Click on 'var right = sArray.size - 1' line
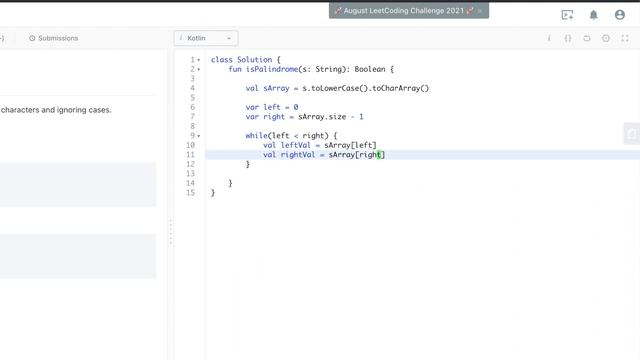Screen dimensions: 640x360 [304, 117]
